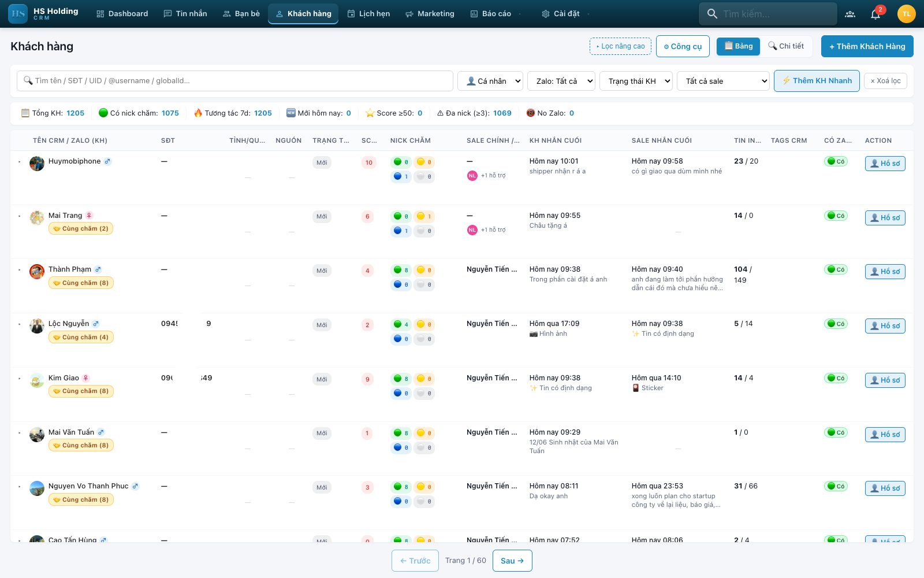The image size is (924, 578).
Task: Open the Cá nhân dropdown filter
Action: [490, 81]
